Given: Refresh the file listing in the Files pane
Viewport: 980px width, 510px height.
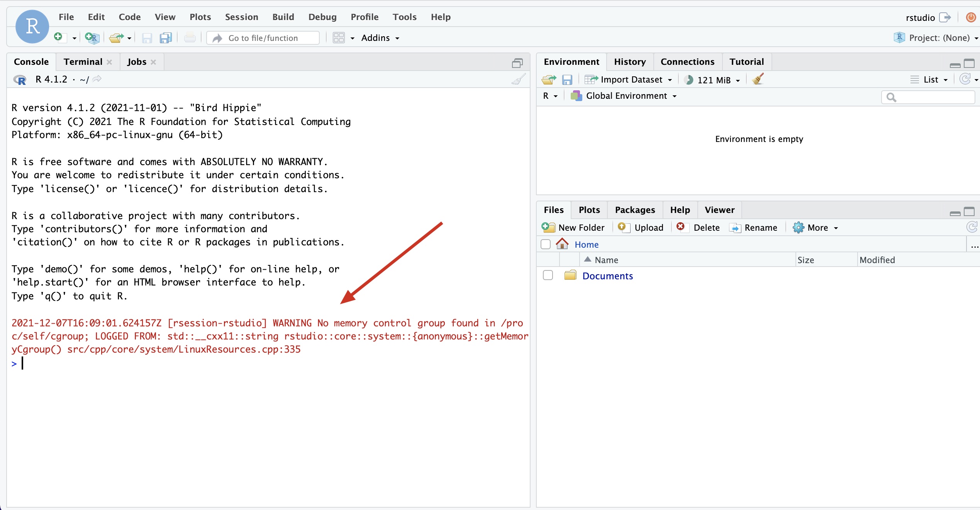Looking at the screenshot, I should tap(972, 227).
